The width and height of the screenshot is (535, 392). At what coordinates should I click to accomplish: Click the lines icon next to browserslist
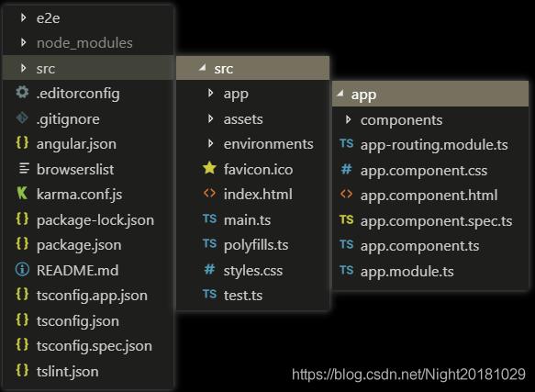point(24,168)
